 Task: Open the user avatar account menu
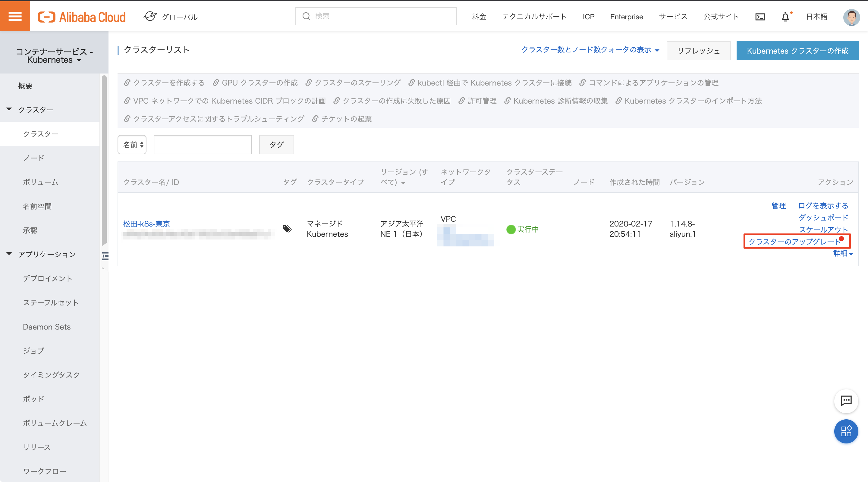click(x=851, y=17)
